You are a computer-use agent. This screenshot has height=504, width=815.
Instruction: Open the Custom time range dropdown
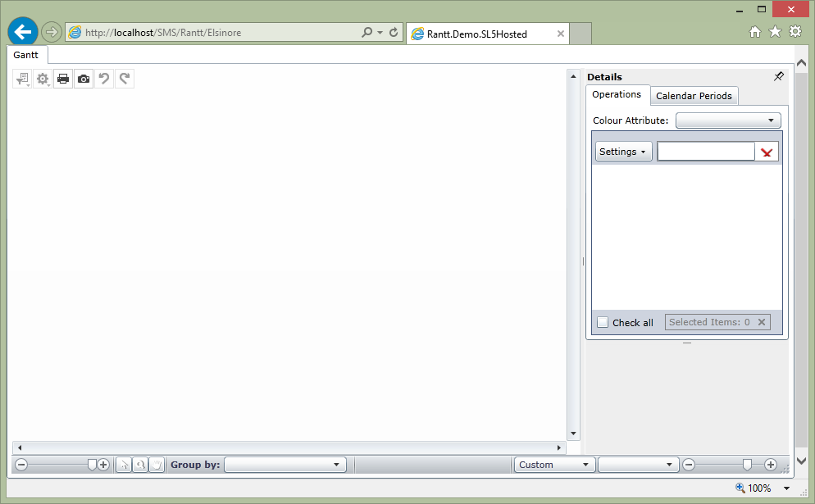coord(554,465)
